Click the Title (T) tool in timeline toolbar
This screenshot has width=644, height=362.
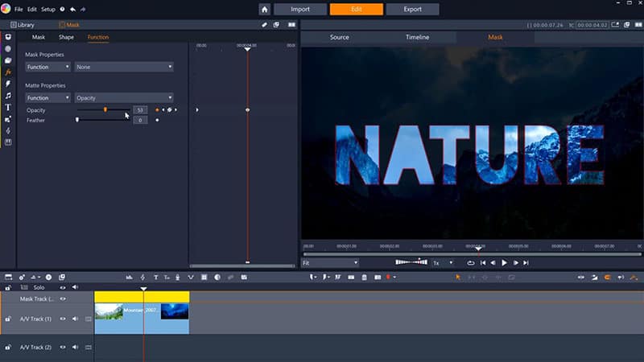coord(155,277)
